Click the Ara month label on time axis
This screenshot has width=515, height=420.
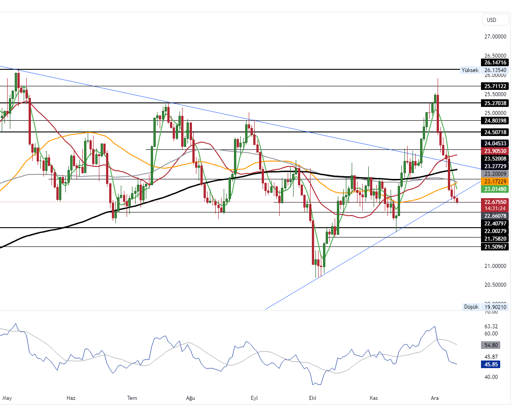434,398
